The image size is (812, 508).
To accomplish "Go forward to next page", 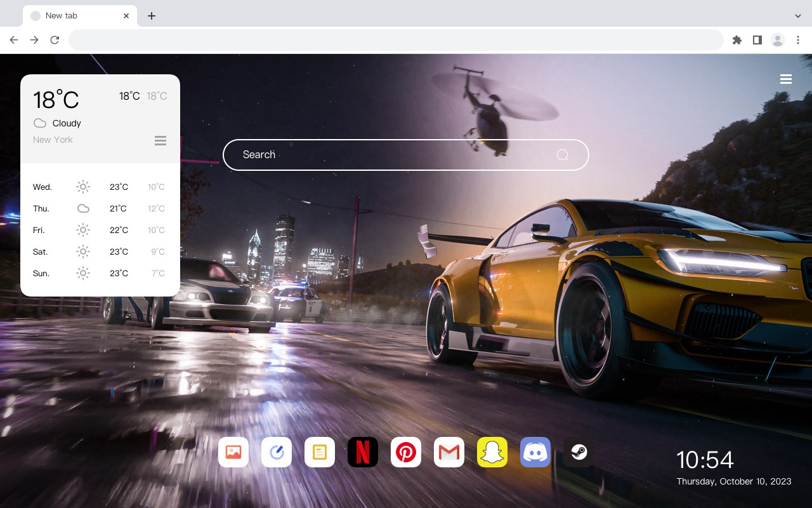I will (x=34, y=40).
